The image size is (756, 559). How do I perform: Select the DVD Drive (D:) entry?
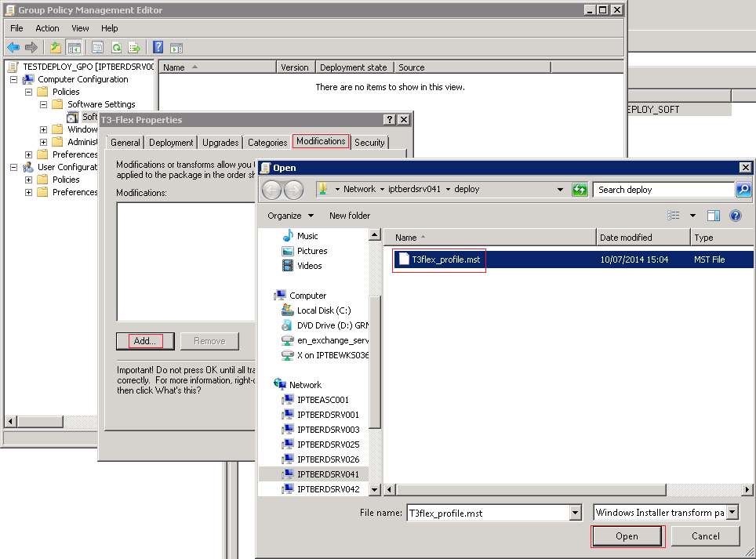click(333, 326)
